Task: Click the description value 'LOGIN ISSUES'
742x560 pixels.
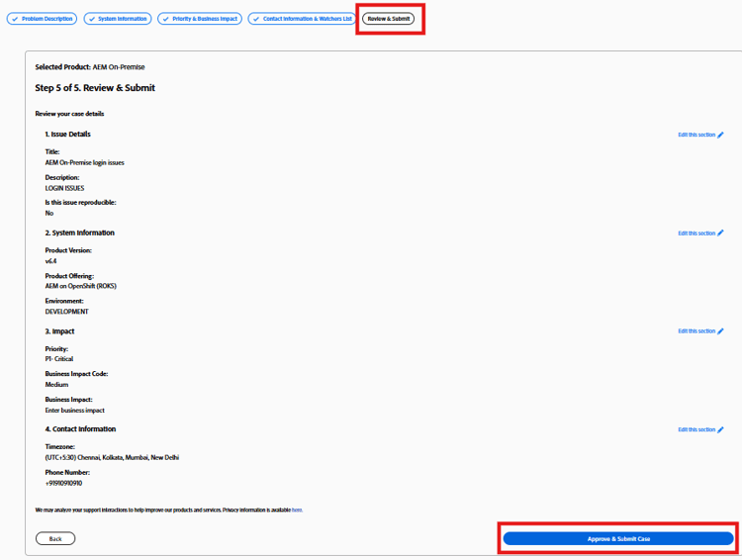Action: pyautogui.click(x=65, y=188)
